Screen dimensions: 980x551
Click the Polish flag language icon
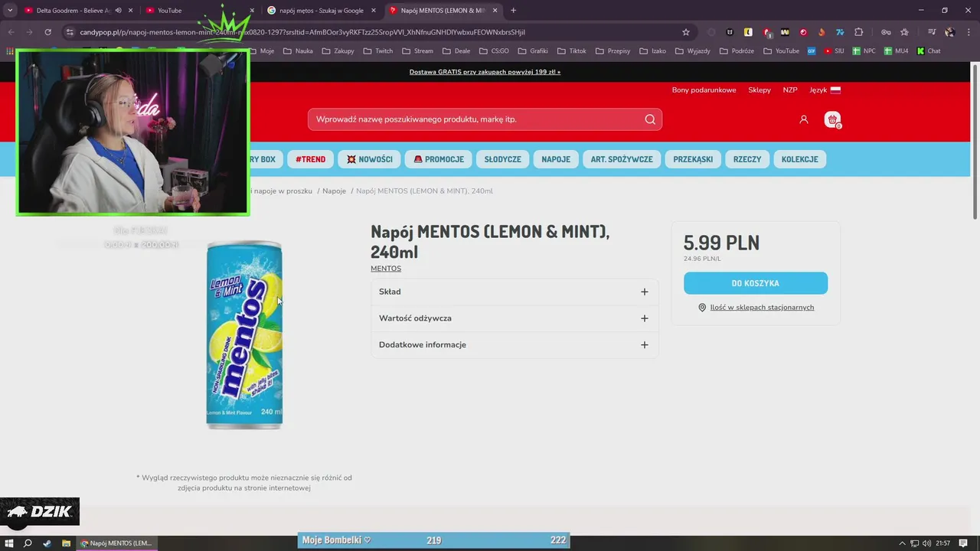(x=835, y=90)
